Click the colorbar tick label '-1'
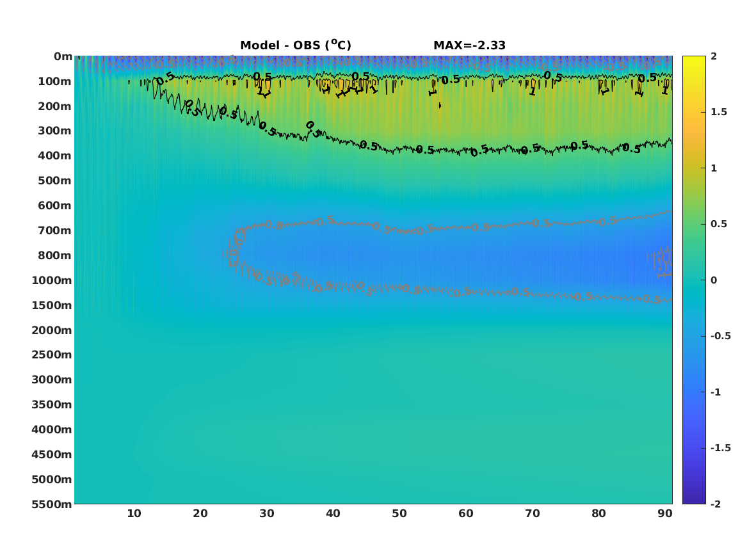Viewport: 747px width, 560px height. tap(716, 392)
